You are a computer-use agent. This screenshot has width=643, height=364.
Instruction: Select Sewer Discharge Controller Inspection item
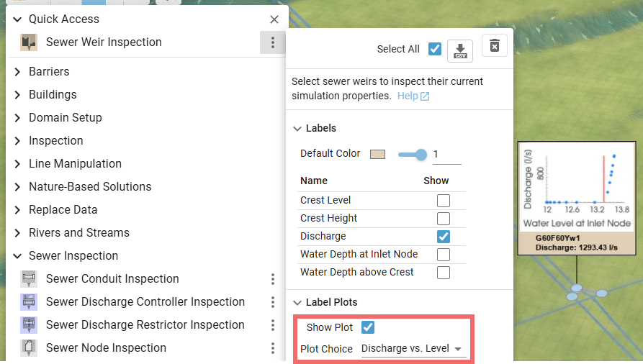(x=145, y=302)
